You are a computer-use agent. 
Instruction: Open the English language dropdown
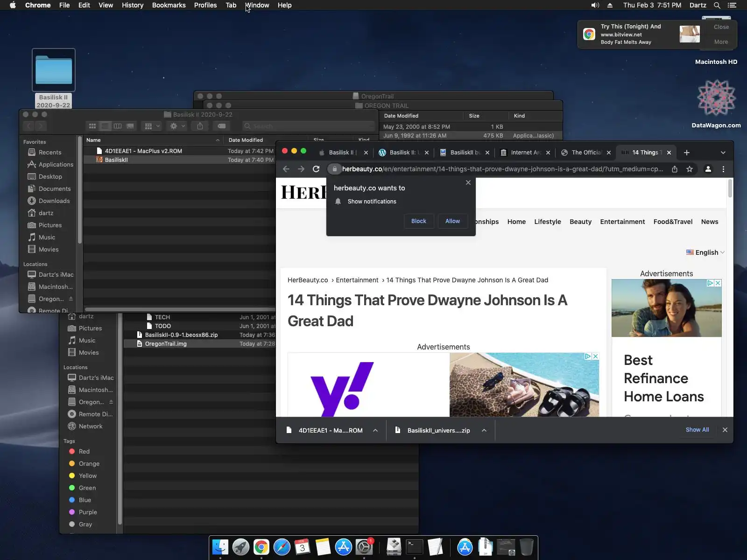pyautogui.click(x=705, y=252)
